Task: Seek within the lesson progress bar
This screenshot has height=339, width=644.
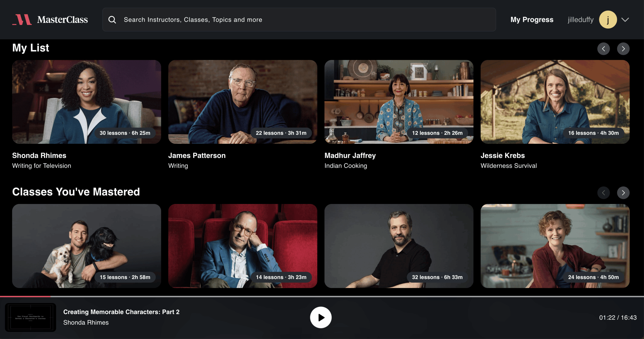Action: pos(322,296)
